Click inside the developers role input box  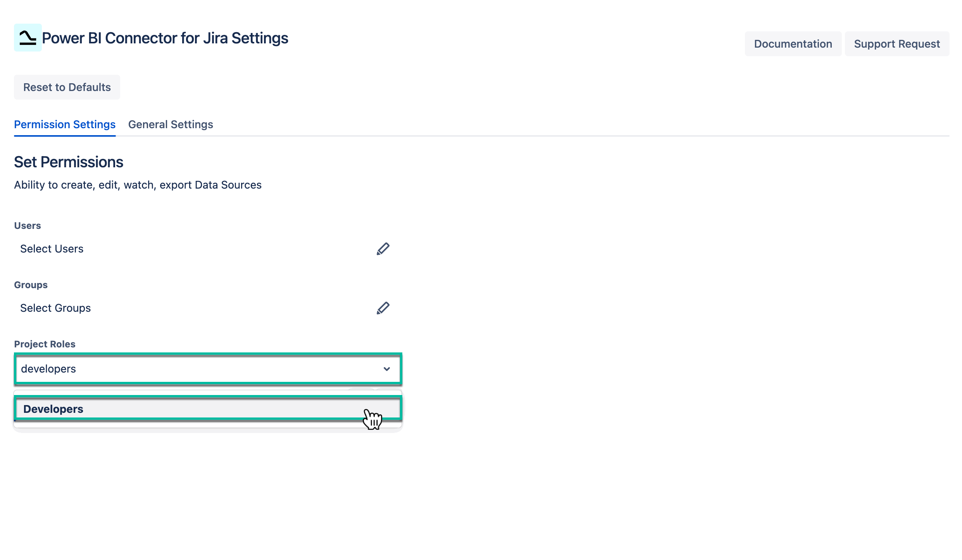tap(155, 369)
